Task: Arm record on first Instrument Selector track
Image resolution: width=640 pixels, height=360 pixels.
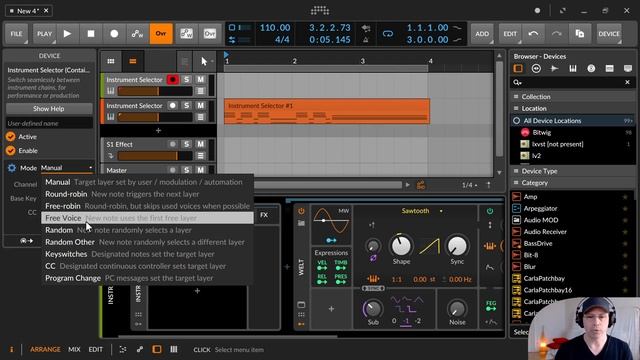Action: click(x=173, y=80)
